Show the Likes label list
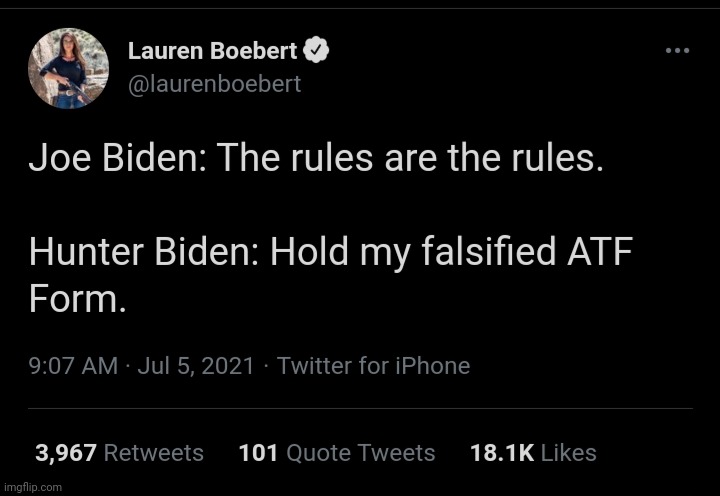720x496 pixels. click(568, 453)
